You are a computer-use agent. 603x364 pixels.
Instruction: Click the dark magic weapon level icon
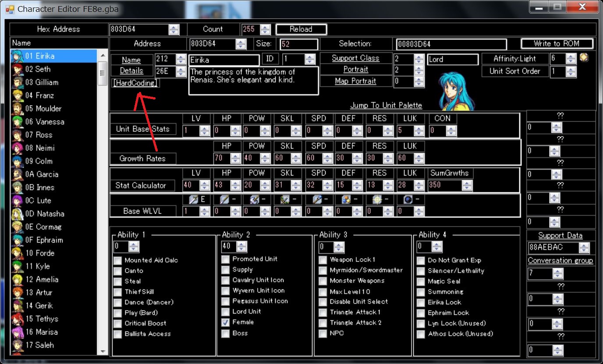tap(408, 200)
